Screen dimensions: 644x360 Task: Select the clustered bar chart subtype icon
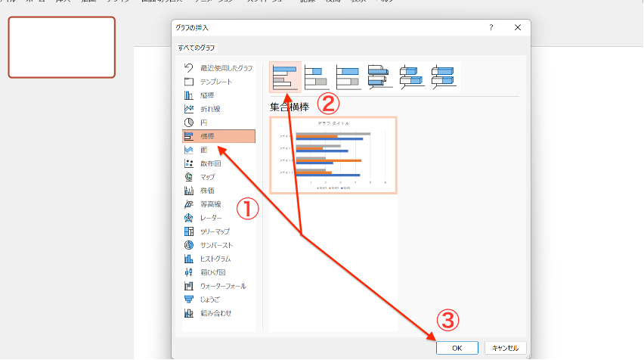pos(286,77)
